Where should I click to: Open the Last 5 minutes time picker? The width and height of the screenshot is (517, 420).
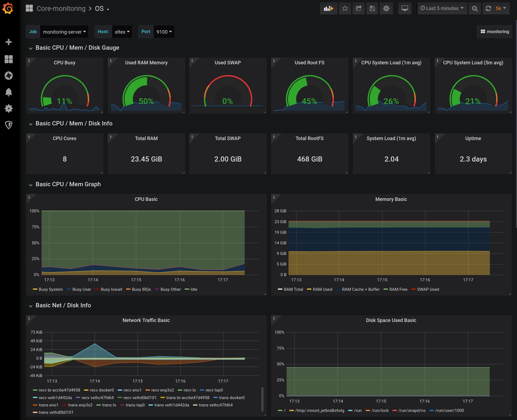442,8
